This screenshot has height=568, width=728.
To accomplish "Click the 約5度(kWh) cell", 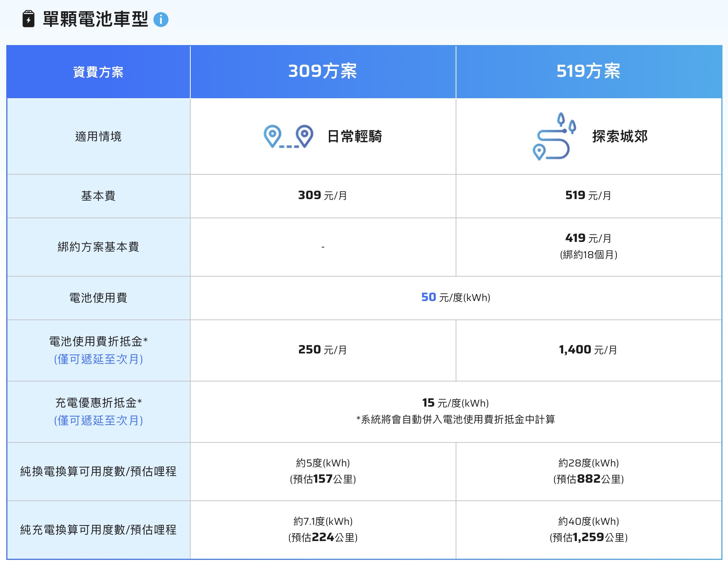I will (x=323, y=463).
